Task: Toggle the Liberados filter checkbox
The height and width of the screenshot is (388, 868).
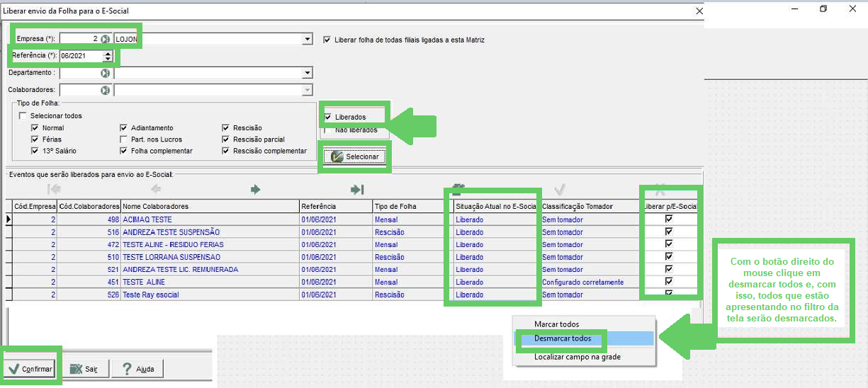Action: (x=327, y=117)
